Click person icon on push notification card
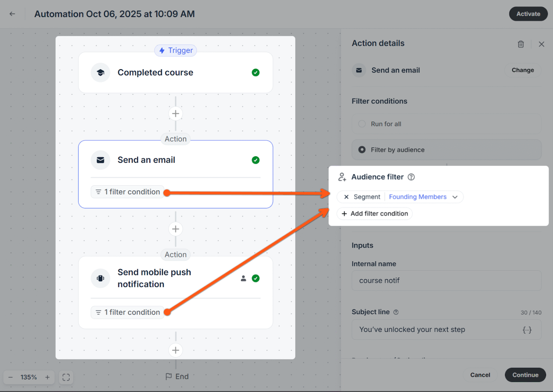This screenshot has width=553, height=392. coord(243,278)
